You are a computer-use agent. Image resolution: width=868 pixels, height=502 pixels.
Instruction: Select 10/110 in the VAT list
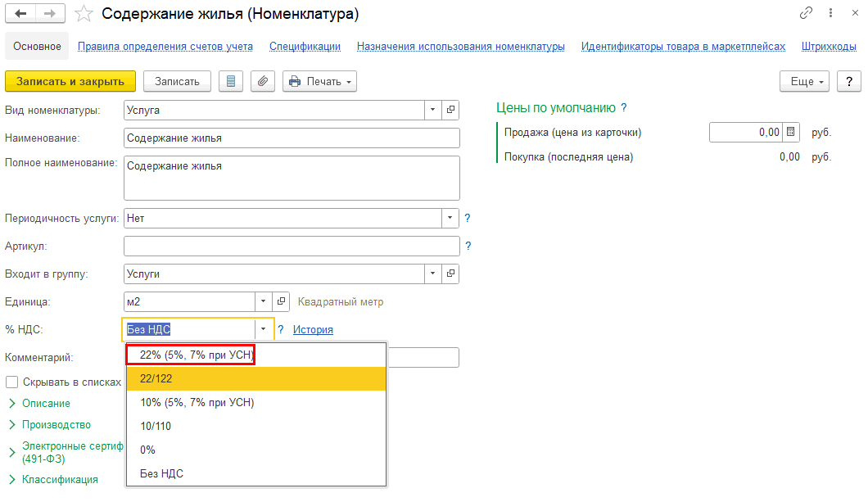pos(156,426)
